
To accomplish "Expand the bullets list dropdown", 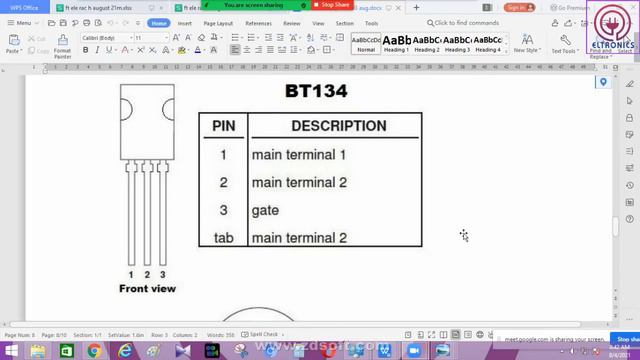I will (x=242, y=38).
